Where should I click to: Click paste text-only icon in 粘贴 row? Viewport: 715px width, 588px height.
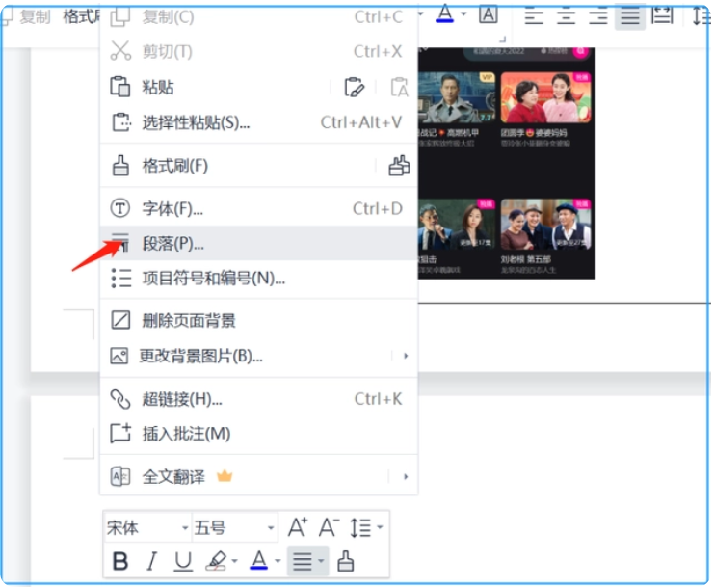tap(400, 87)
